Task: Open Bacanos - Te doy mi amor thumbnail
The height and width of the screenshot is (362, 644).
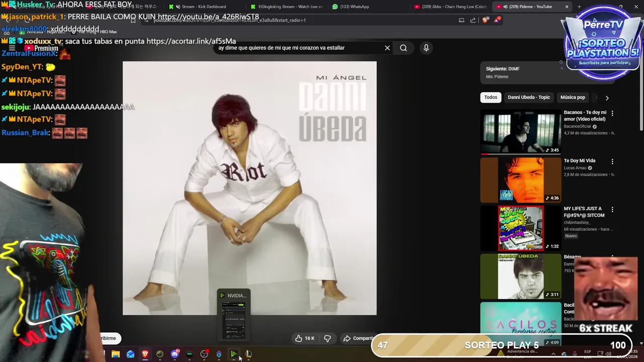Action: 521,132
